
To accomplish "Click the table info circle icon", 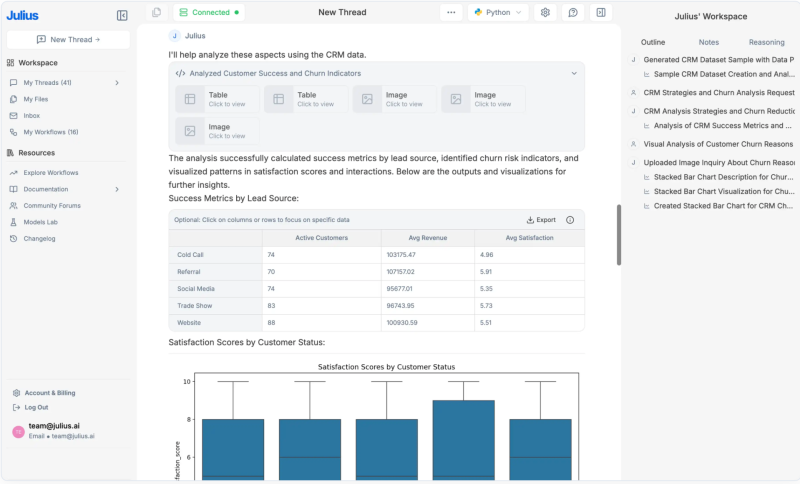I will coord(570,220).
